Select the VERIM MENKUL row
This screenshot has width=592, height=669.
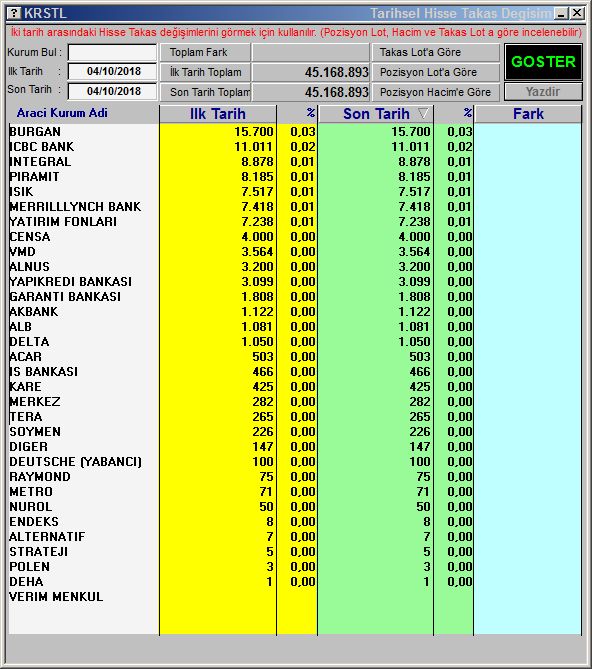click(295, 596)
